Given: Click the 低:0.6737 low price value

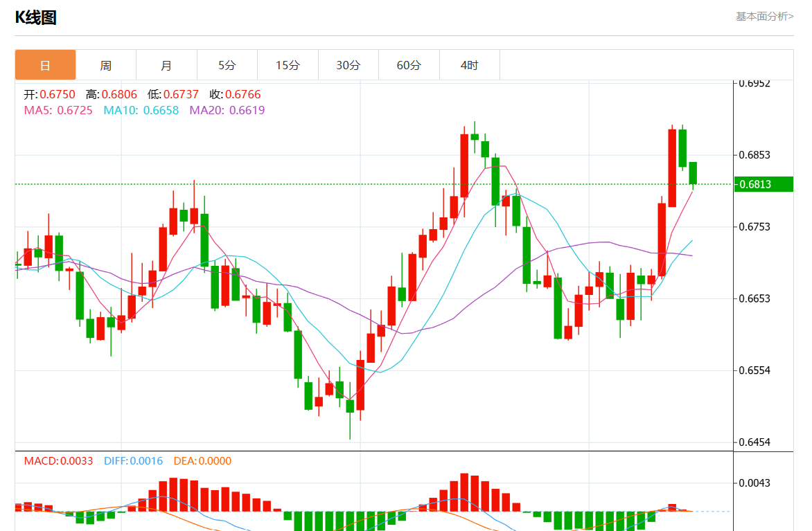Looking at the screenshot, I should click(173, 95).
